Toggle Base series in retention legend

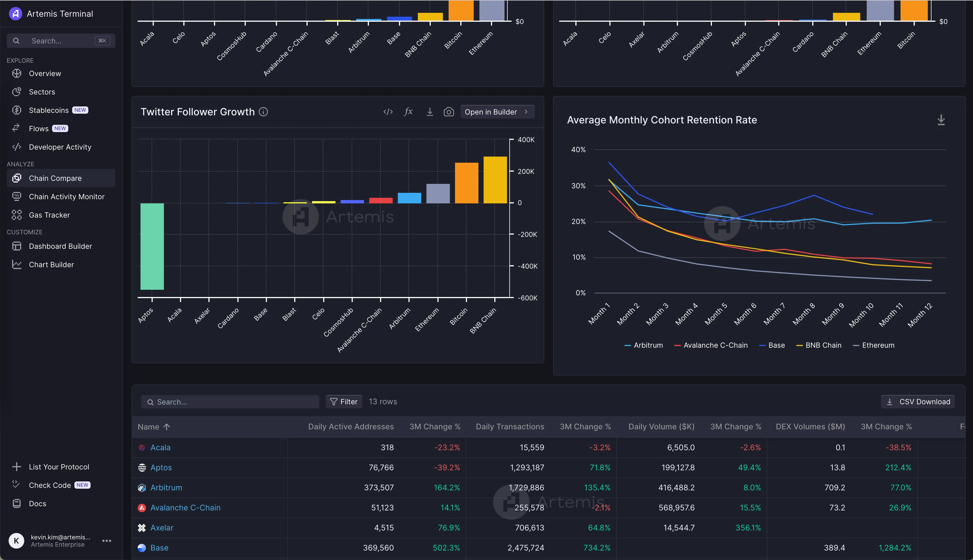point(772,345)
